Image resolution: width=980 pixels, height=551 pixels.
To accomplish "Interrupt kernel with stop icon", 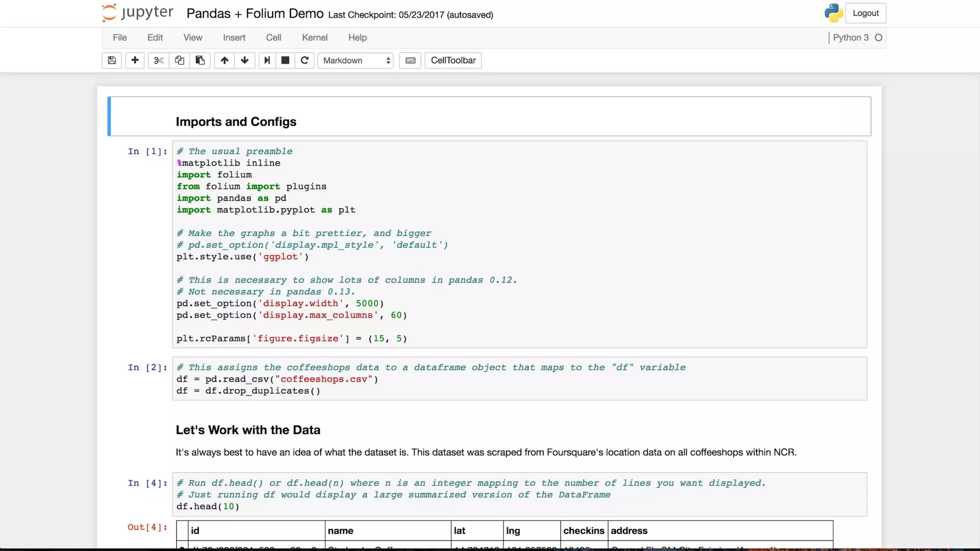I will pyautogui.click(x=285, y=60).
